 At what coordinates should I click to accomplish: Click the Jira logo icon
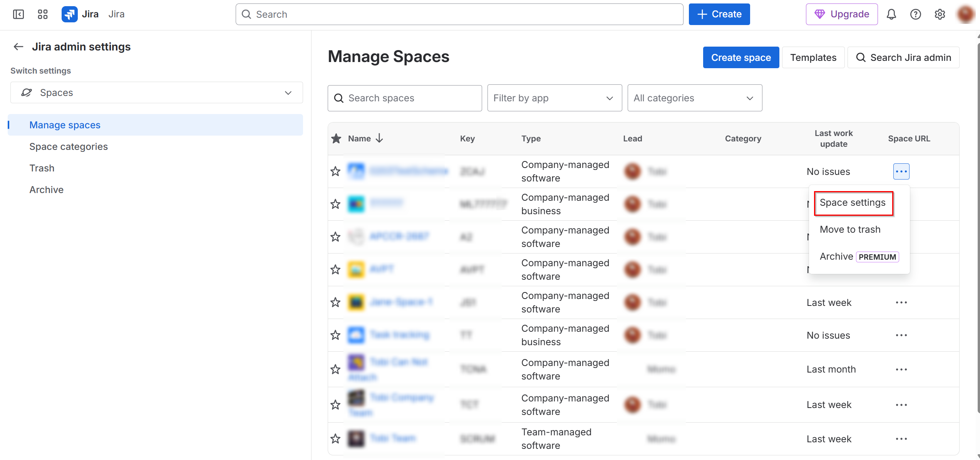click(x=70, y=14)
